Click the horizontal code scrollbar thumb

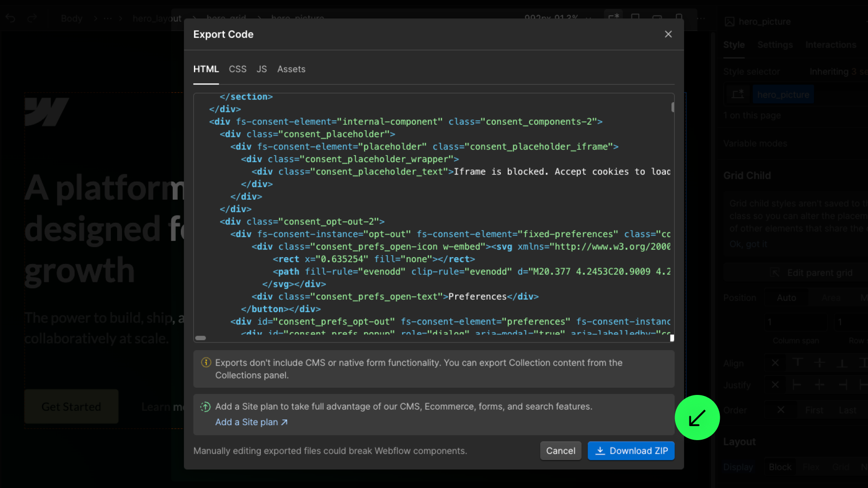(x=200, y=338)
